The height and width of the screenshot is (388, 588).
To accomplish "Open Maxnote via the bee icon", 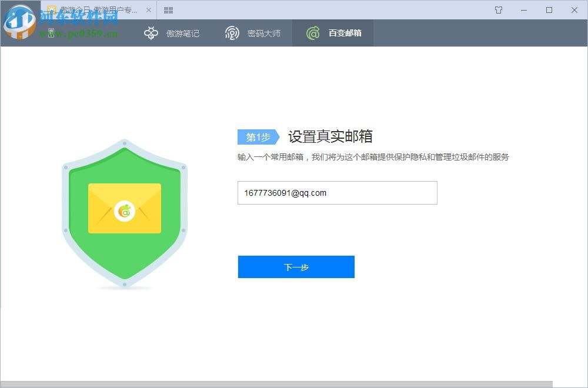I will pyautogui.click(x=151, y=33).
